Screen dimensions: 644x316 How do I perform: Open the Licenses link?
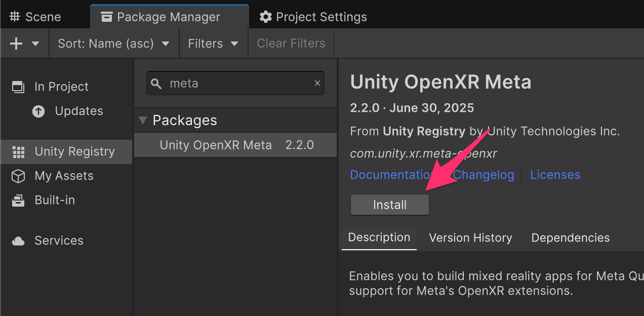click(x=555, y=175)
